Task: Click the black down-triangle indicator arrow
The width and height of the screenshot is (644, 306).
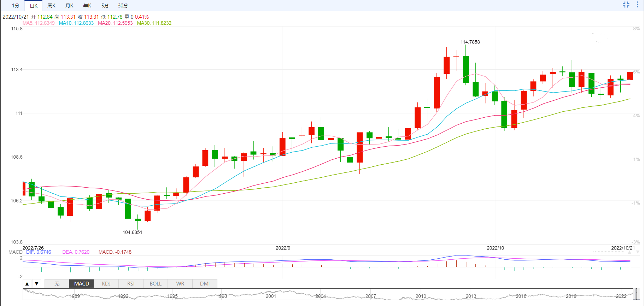Action: (36, 284)
